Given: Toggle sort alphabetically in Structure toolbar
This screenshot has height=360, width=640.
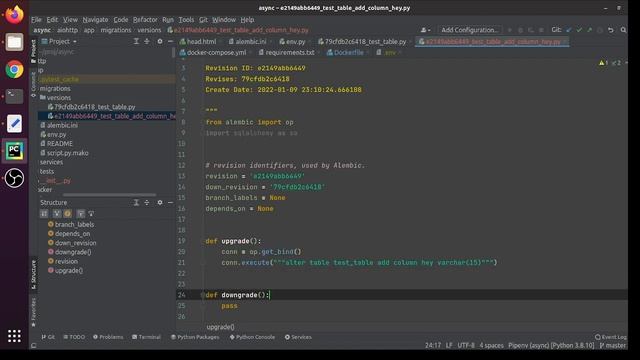Looking at the screenshot, I should [x=44, y=213].
